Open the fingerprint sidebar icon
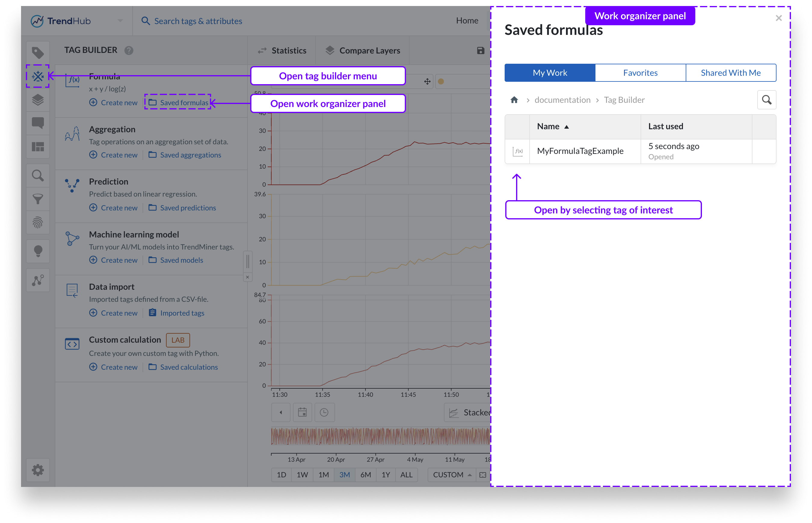 (x=38, y=222)
